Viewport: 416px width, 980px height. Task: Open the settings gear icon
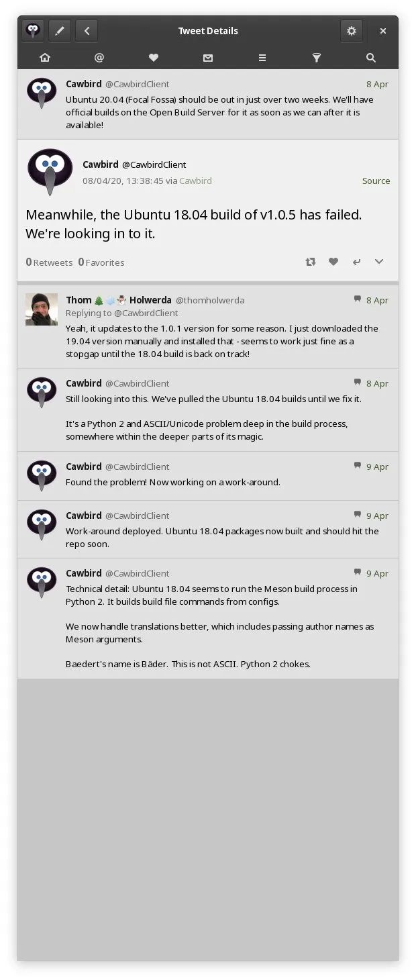tap(352, 30)
